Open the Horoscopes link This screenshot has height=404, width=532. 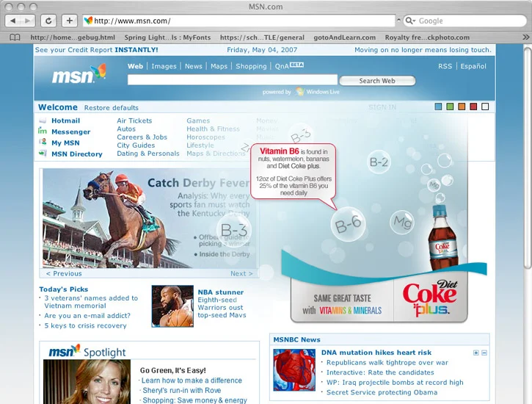(x=206, y=137)
